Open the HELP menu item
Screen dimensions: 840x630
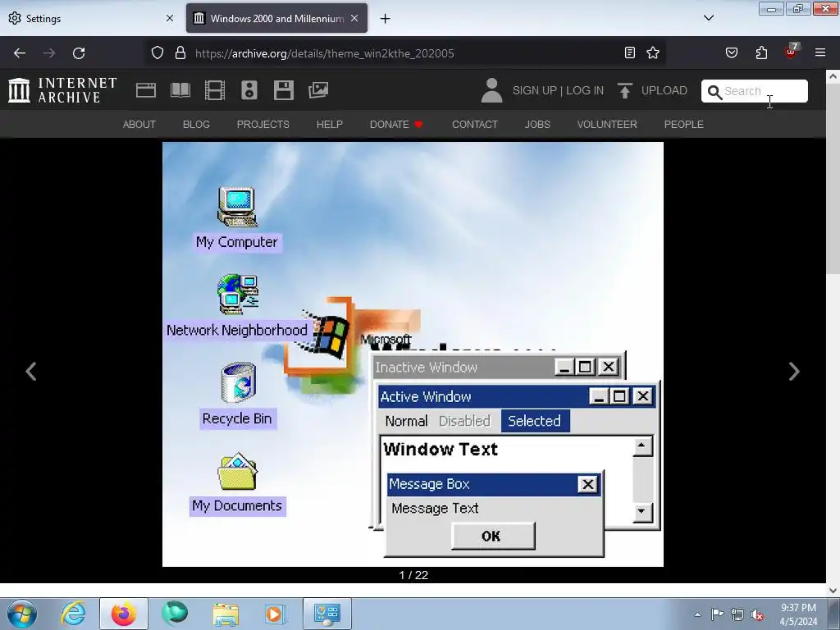click(330, 125)
